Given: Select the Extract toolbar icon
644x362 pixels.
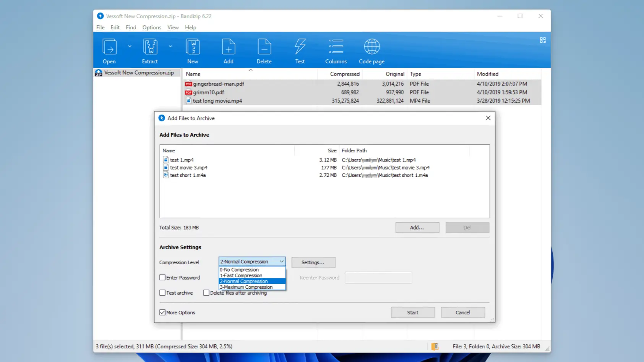Looking at the screenshot, I should pyautogui.click(x=150, y=50).
